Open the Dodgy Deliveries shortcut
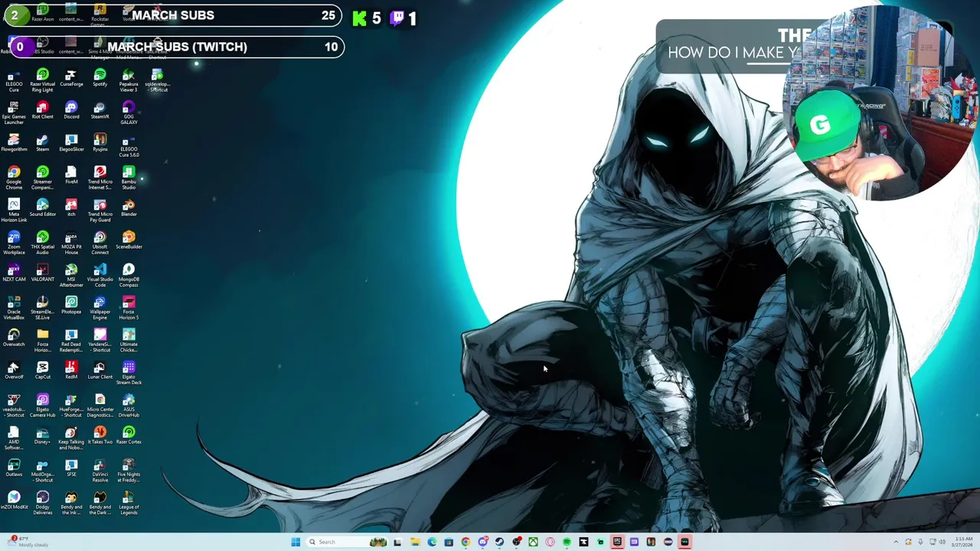This screenshot has width=980, height=551. coord(42,503)
